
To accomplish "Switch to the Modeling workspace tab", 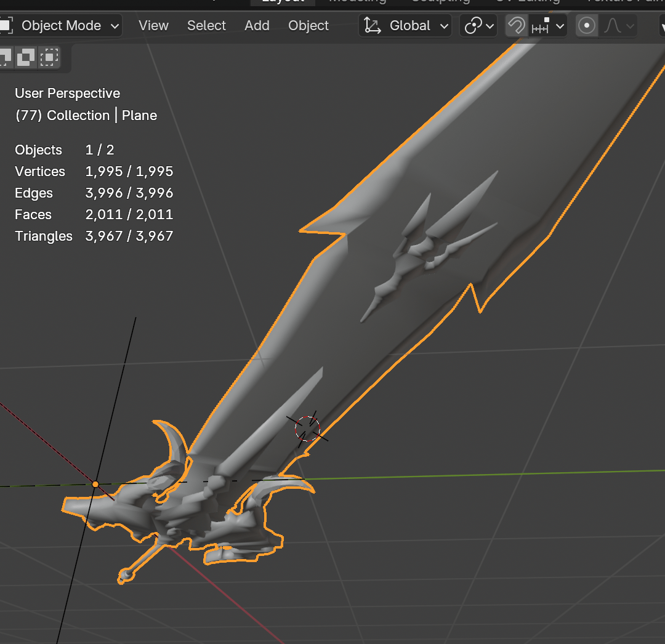I will click(x=358, y=2).
